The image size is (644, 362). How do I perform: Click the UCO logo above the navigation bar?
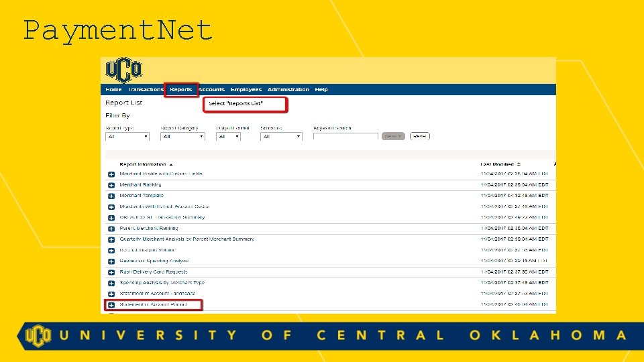click(123, 70)
